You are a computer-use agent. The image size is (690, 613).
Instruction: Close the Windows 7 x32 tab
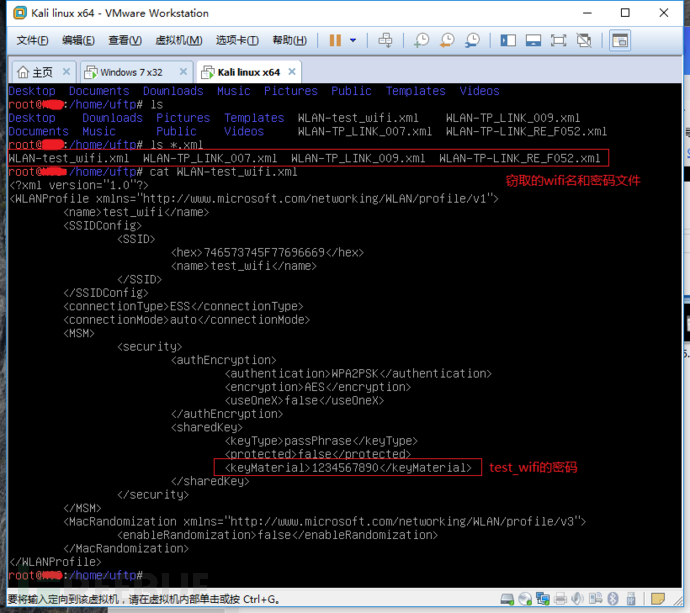[x=184, y=71]
